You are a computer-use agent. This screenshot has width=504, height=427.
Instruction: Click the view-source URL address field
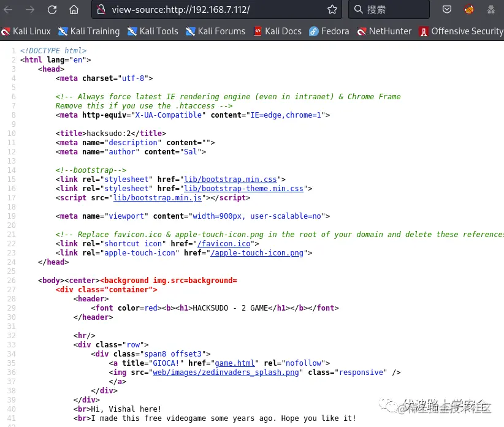(216, 10)
